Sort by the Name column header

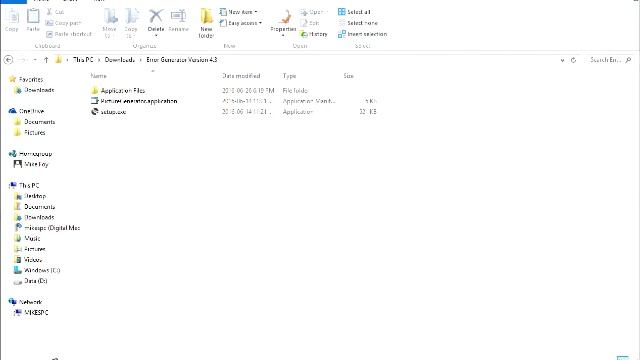pos(98,76)
